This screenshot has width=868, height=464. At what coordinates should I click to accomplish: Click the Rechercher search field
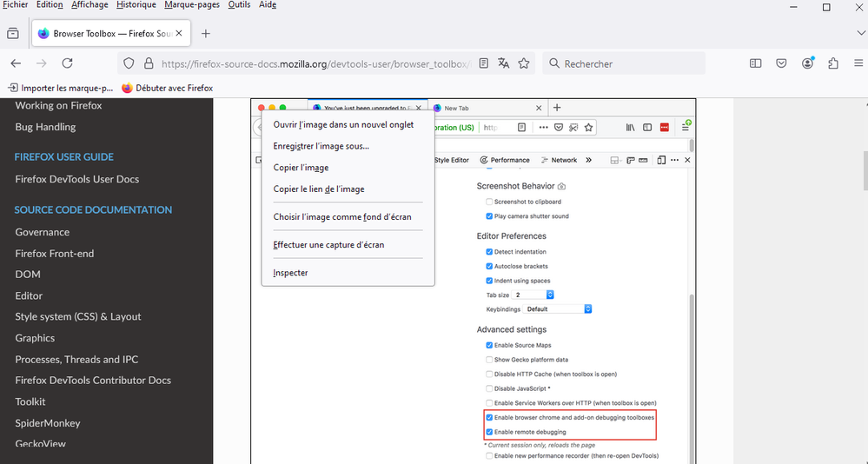[x=624, y=63]
